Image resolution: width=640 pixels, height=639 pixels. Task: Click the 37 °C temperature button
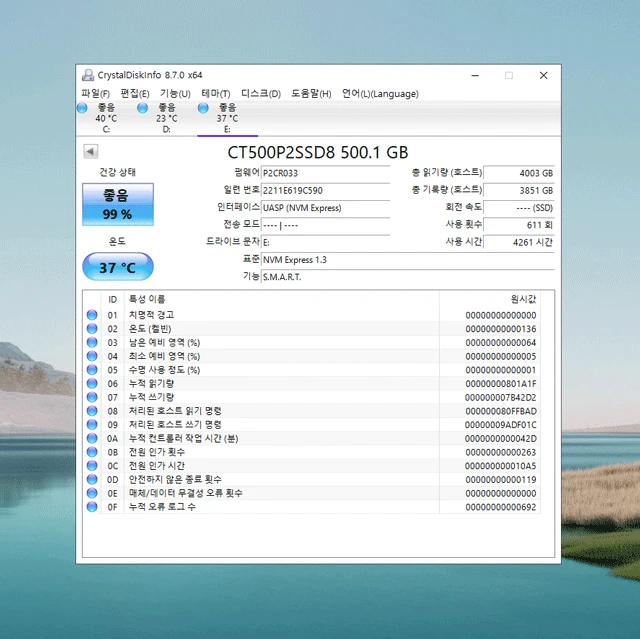[x=118, y=267]
